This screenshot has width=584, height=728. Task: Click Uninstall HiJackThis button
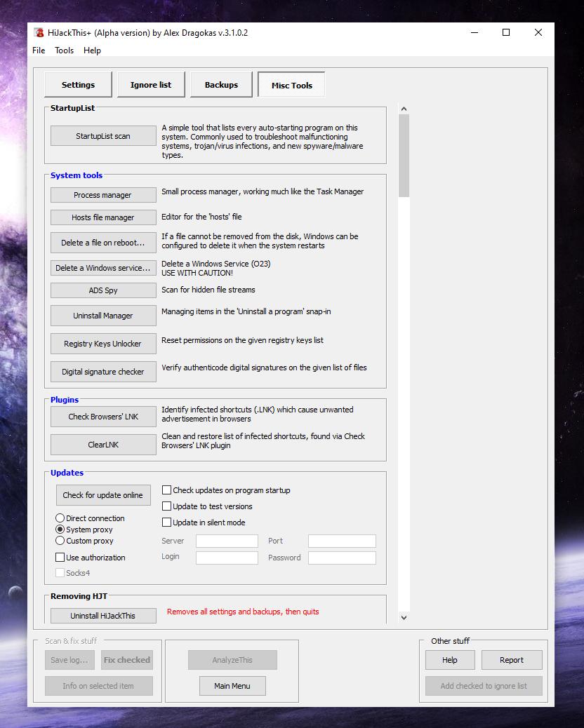coord(103,616)
